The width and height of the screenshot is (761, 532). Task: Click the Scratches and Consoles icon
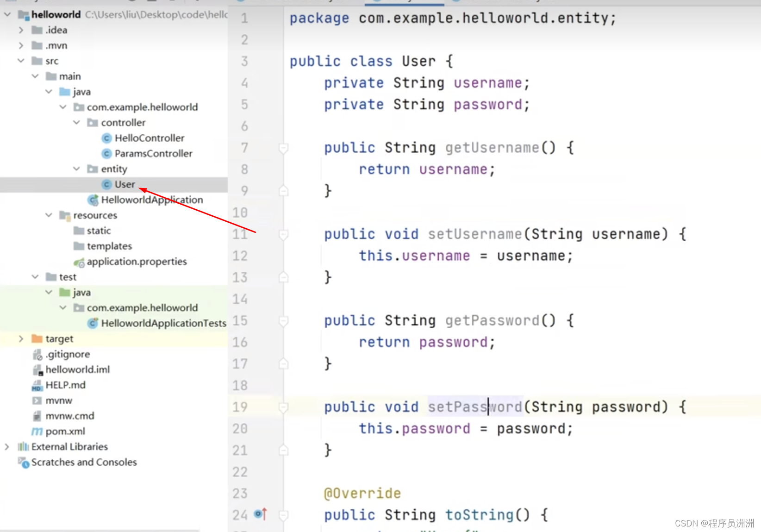(23, 462)
